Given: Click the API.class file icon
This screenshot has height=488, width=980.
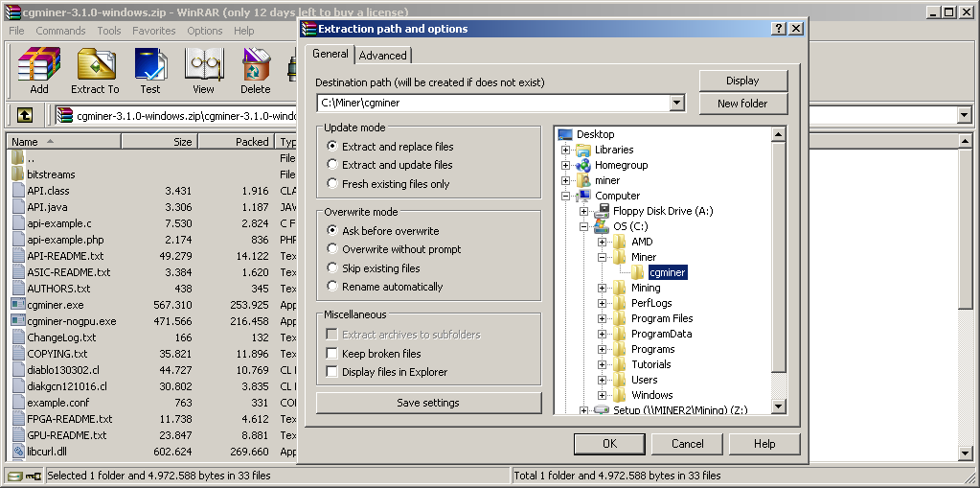Looking at the screenshot, I should pos(18,190).
